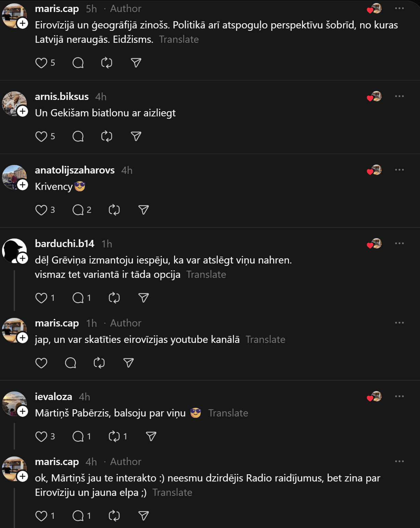Reply to maris.cap's youtube kanālā comment
Screen dimensions: 420x528
click(x=71, y=363)
